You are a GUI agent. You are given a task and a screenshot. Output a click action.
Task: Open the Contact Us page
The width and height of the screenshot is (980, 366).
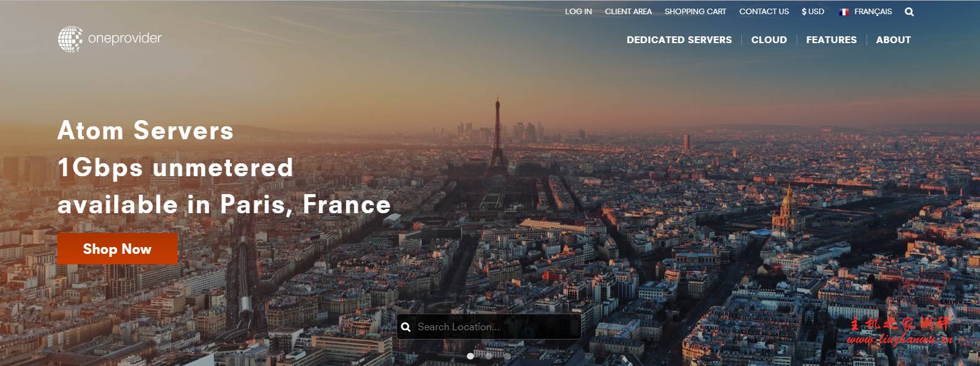[x=764, y=12]
